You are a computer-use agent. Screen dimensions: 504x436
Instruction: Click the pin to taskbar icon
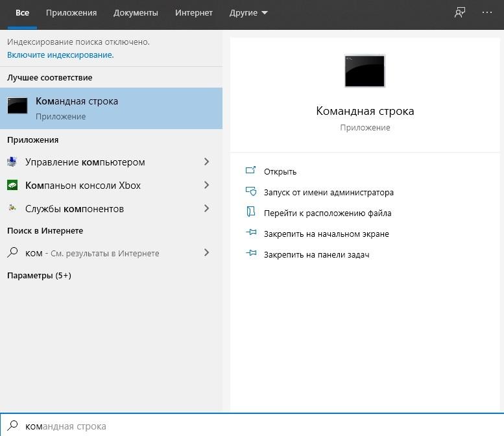[x=251, y=253]
